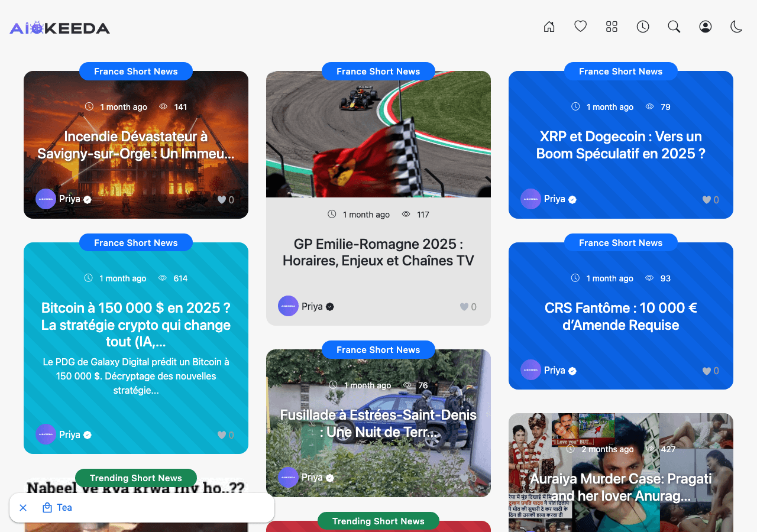Open France Short News tag above Incendie card
757x532 pixels.
(136, 72)
